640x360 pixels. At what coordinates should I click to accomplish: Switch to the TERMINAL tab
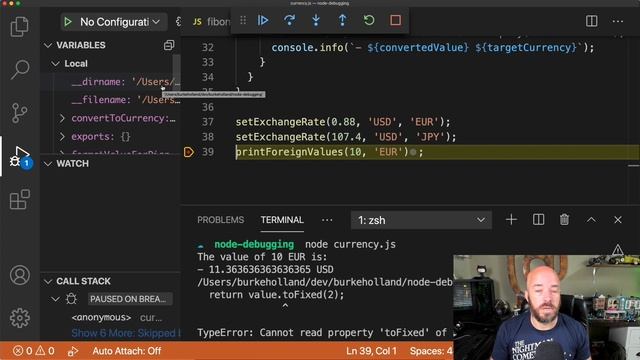pos(282,220)
